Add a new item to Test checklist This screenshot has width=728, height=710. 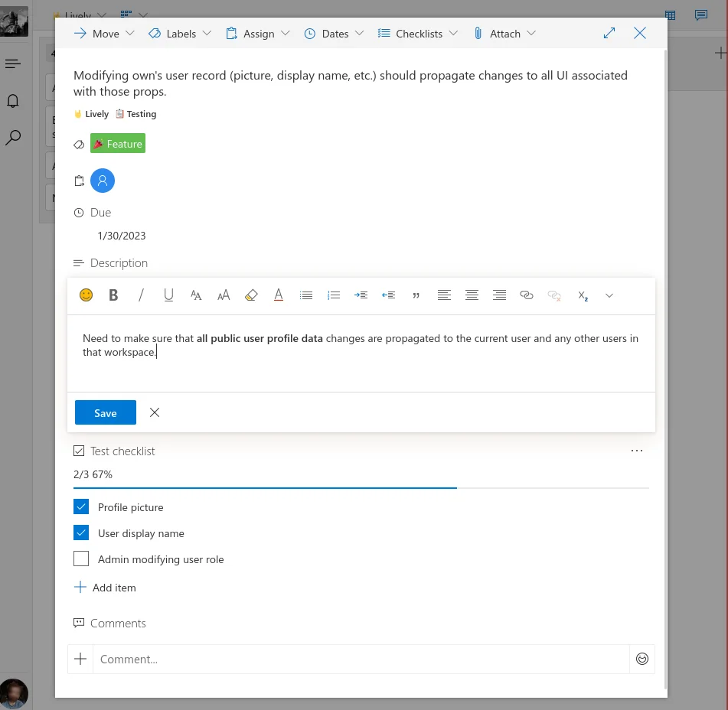click(105, 587)
